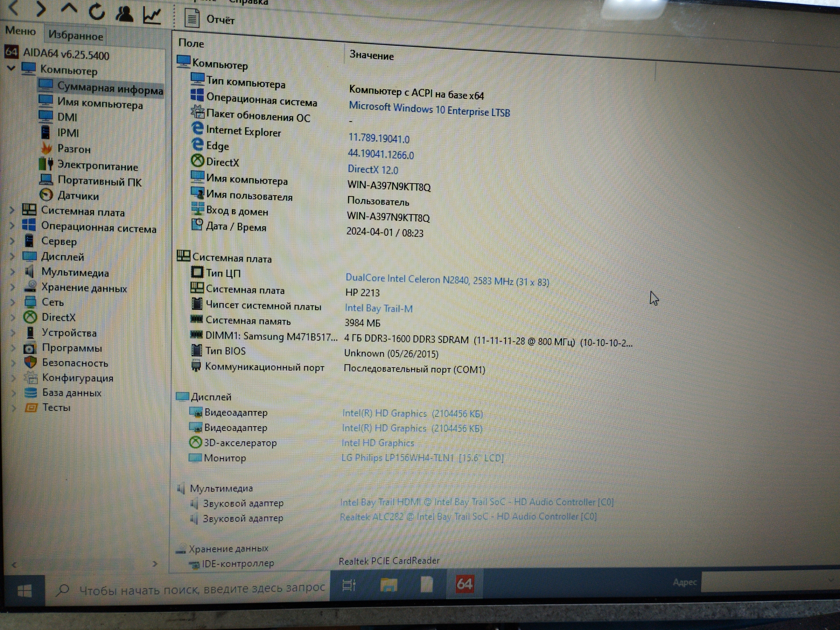Screen dimensions: 840x630
Task: Open Microsoft Windows 10 Enterprise LTSB link
Action: [x=429, y=109]
